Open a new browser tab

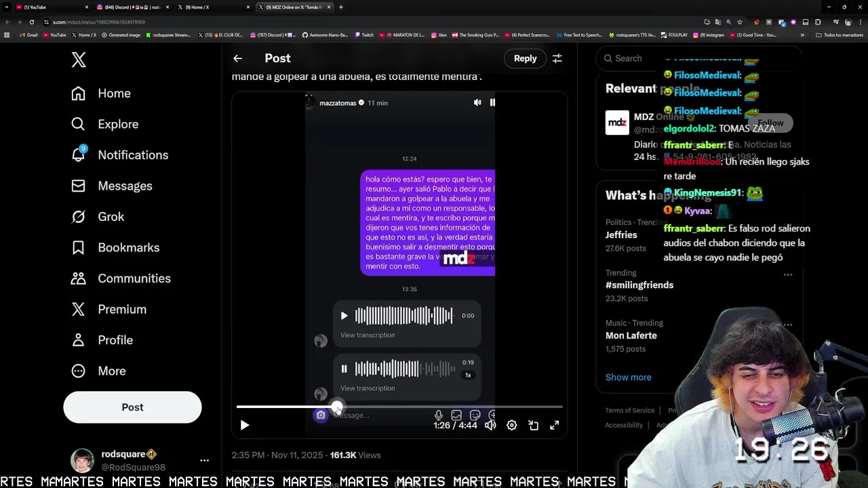point(340,7)
